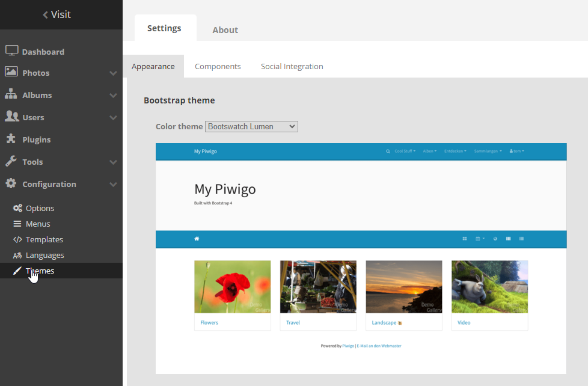Open the Color theme dropdown
Viewport: 588px width, 386px height.
[x=251, y=126]
